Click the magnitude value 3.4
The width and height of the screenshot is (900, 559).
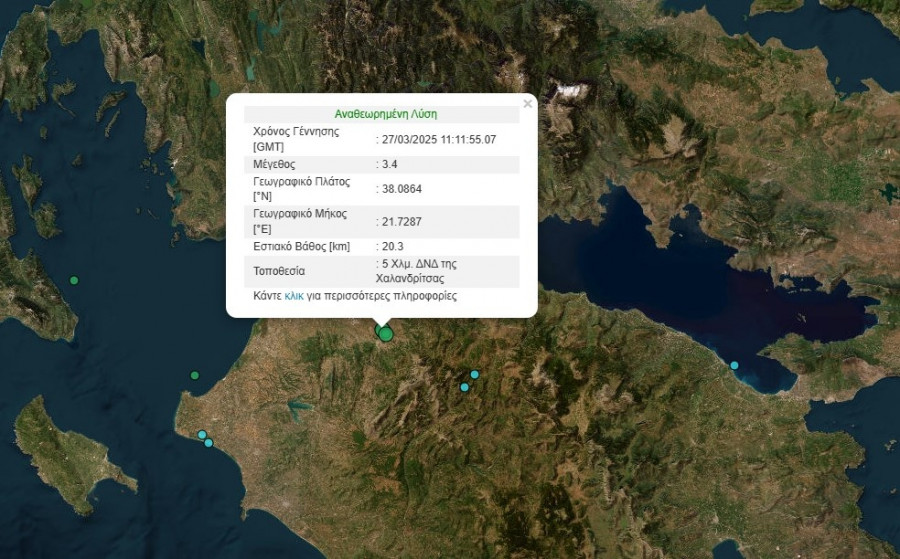390,164
